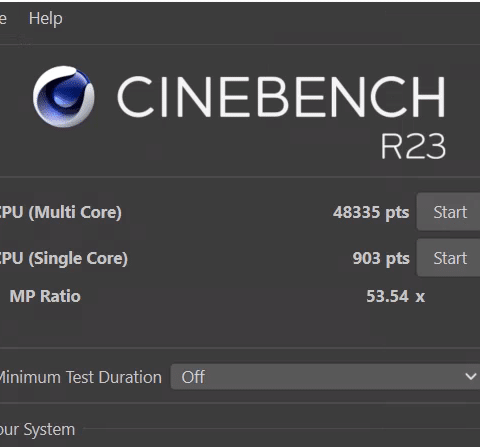Click the 48335 pts multi core score

pyautogui.click(x=371, y=212)
